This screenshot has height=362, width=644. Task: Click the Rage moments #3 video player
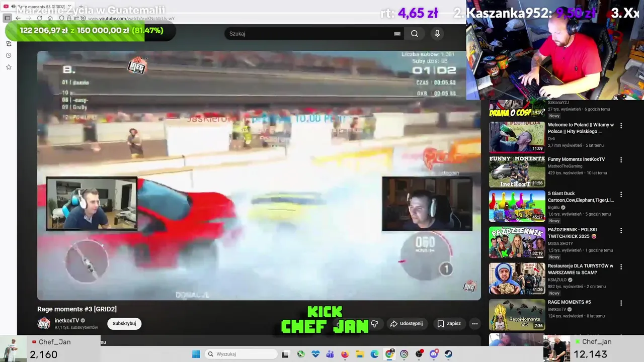259,175
